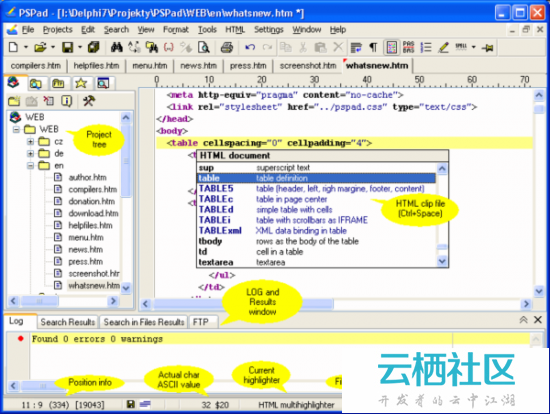550x414 pixels.
Task: Click the pencil highlight marker icon
Action: click(x=443, y=47)
